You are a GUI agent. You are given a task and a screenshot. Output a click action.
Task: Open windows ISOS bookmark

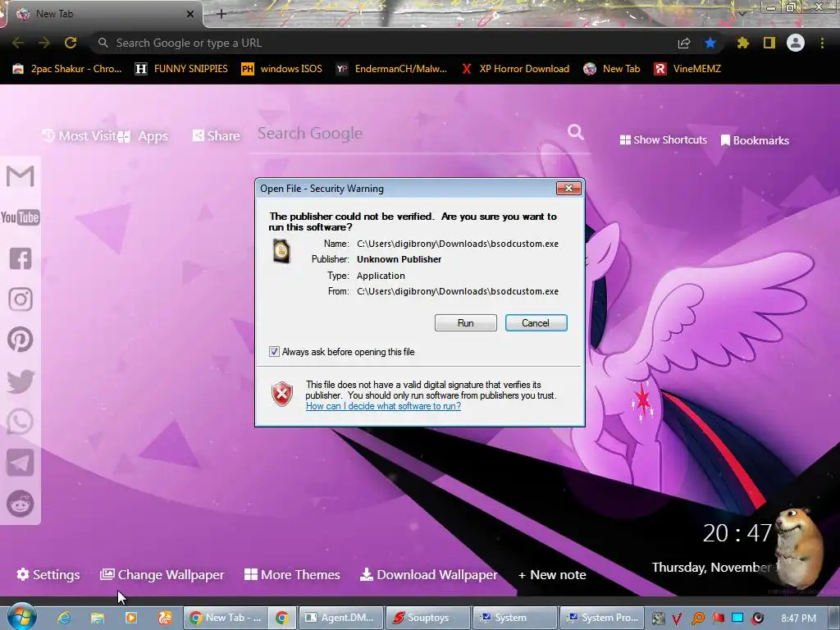click(282, 69)
